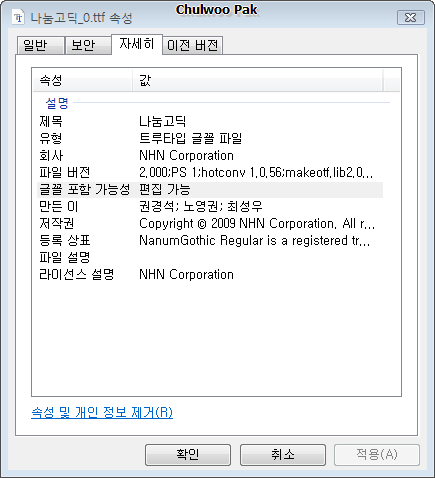Click NHN Corporation value in 라이선스 설명 row
This screenshot has height=478, width=435.
click(x=186, y=274)
